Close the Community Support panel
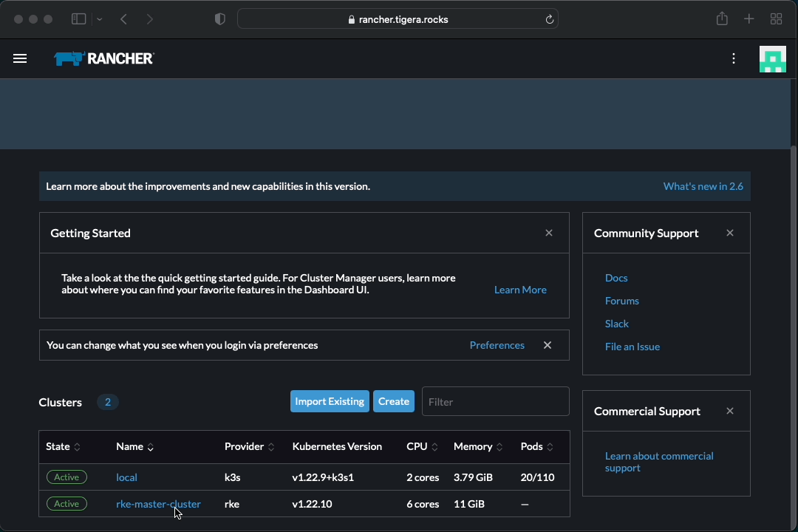The image size is (798, 532). click(730, 233)
